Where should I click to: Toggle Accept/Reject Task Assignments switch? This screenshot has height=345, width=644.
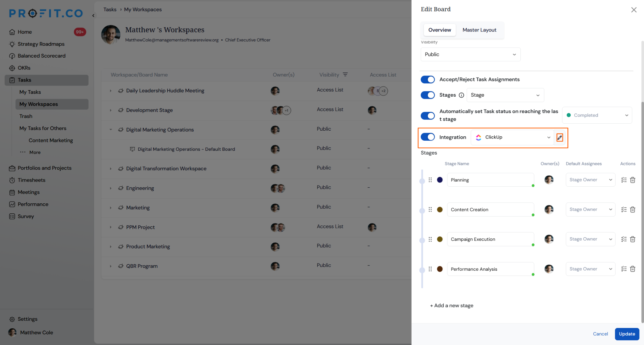click(x=428, y=79)
